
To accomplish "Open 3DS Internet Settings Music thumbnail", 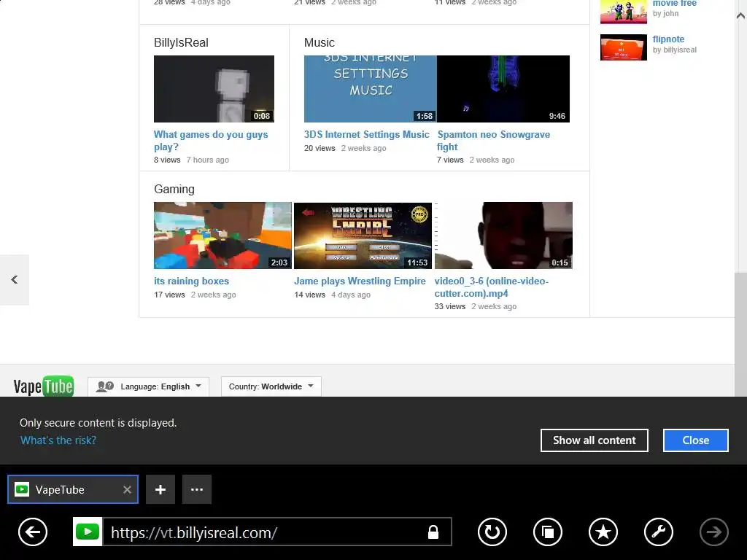I will (370, 89).
